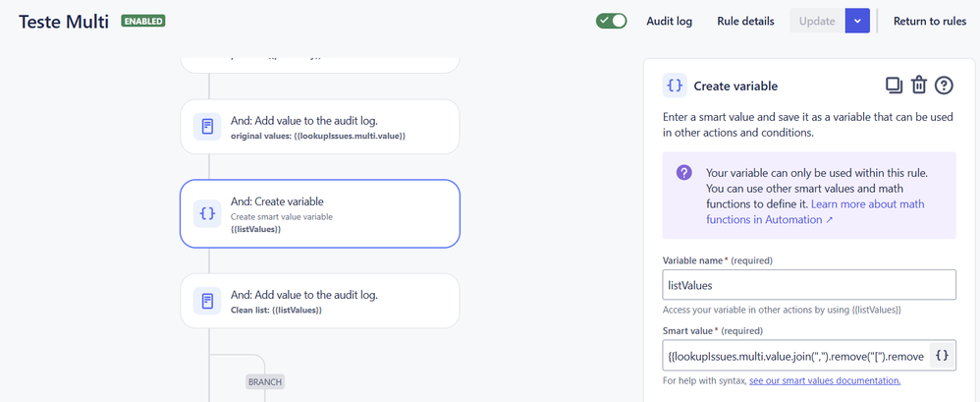The image size is (980, 402).
Task: Open smart values documentation link
Action: (825, 380)
